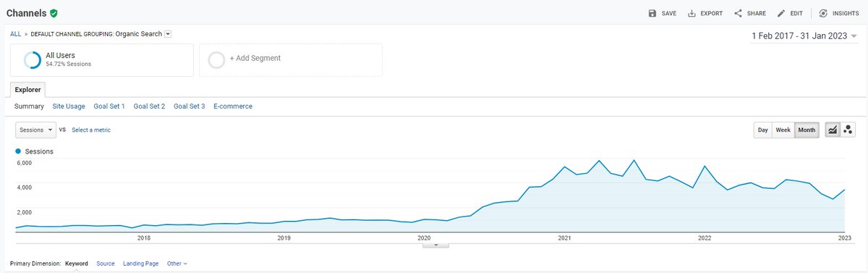Click the 2021 label on chart axis
This screenshot has width=868, height=273.
point(564,238)
